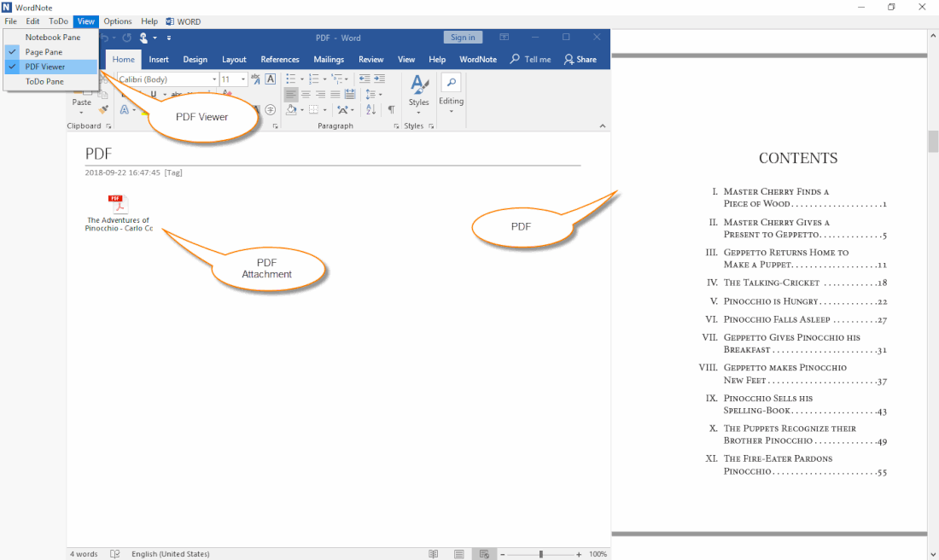Click the zoom in plus button
Viewport: 939px width, 560px height.
579,554
